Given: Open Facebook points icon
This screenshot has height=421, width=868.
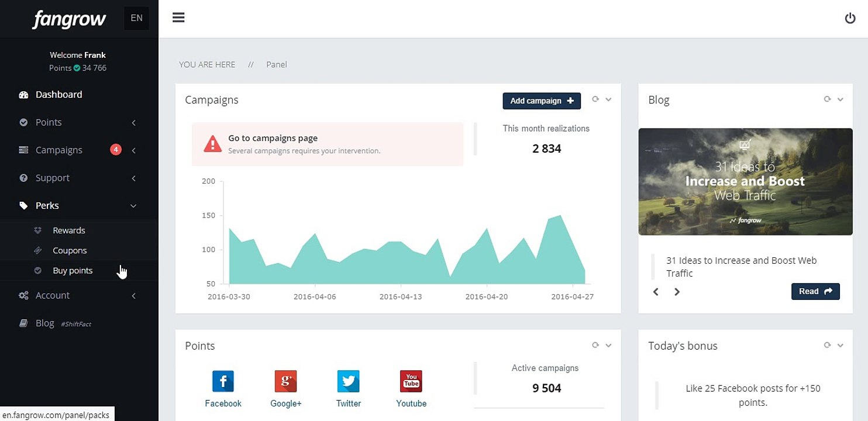Looking at the screenshot, I should [223, 381].
